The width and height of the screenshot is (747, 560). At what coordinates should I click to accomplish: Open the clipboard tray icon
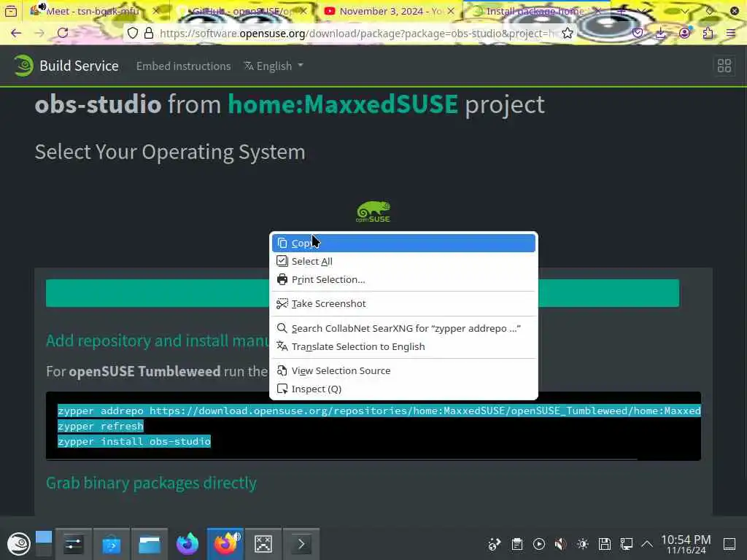coord(517,544)
